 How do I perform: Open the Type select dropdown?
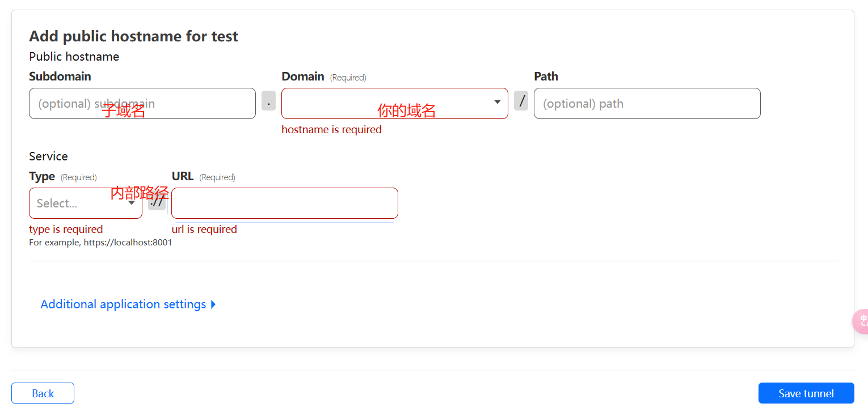coord(85,203)
